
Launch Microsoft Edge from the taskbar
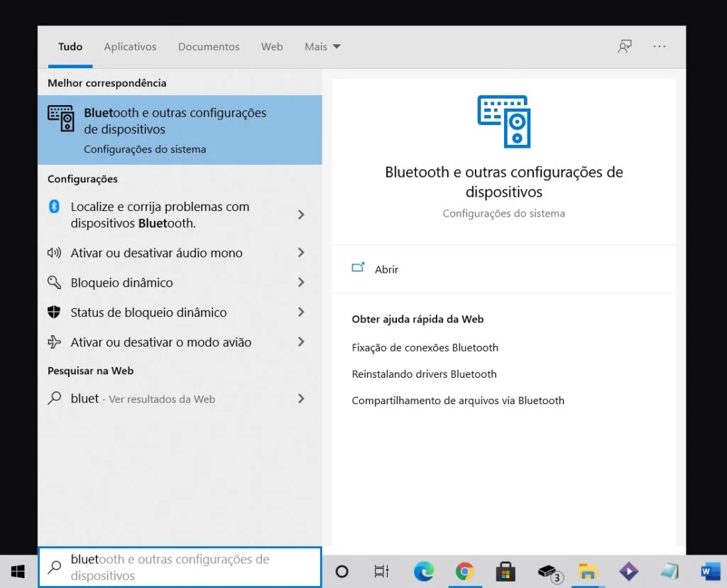tap(424, 571)
